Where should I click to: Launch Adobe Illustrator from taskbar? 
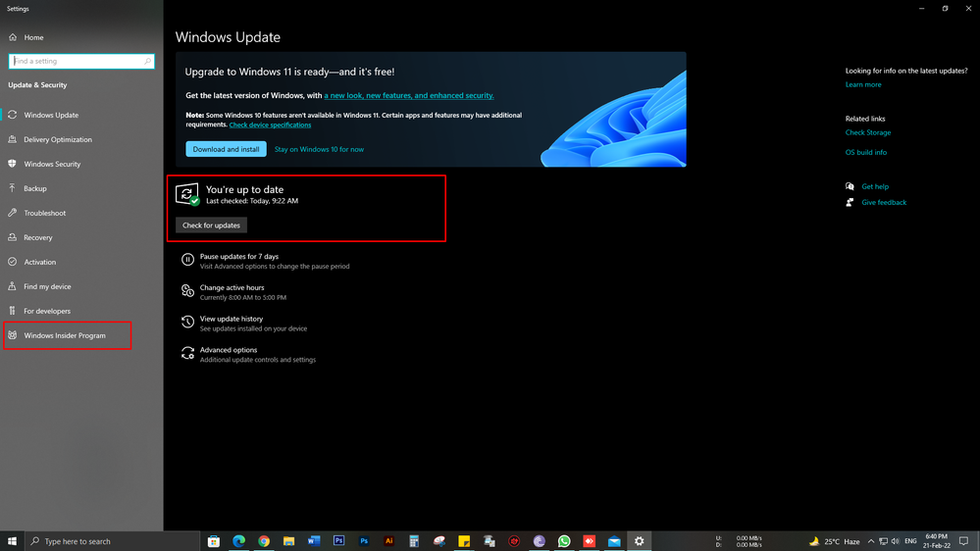click(x=388, y=541)
